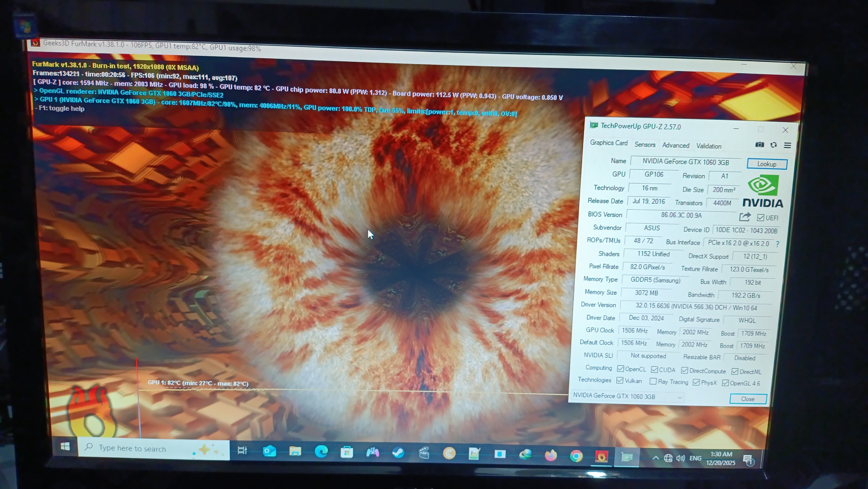
Task: Open the ENG language input selector
Action: (695, 458)
